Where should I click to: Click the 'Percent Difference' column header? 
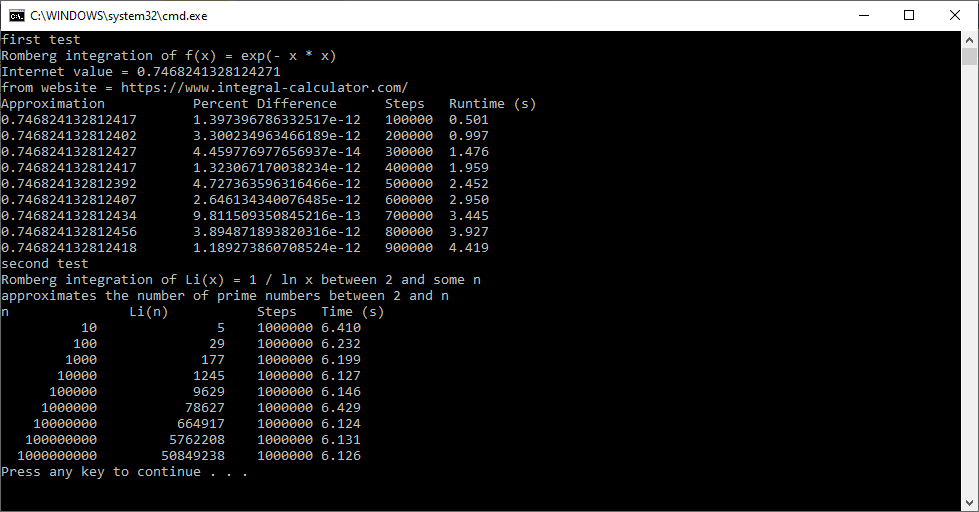(x=264, y=104)
